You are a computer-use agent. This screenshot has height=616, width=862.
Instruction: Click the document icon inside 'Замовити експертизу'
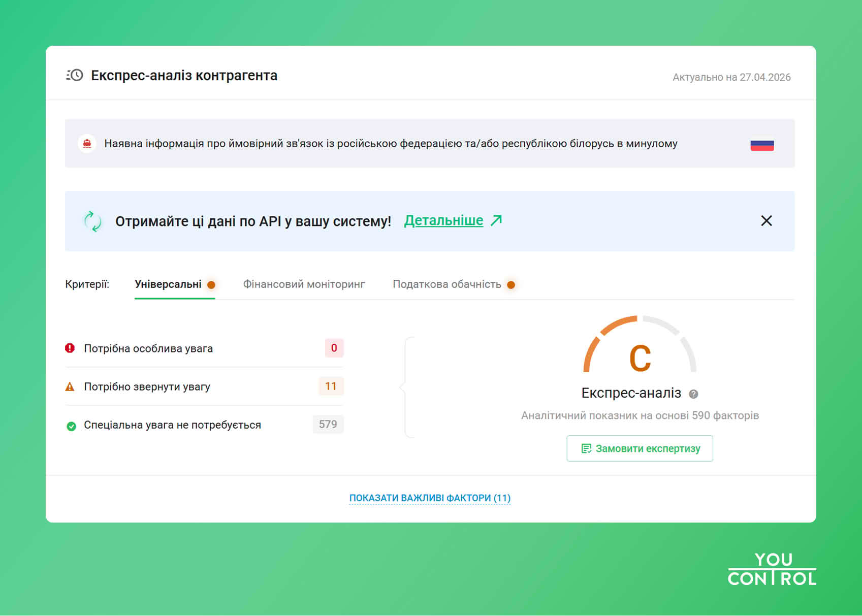(586, 448)
